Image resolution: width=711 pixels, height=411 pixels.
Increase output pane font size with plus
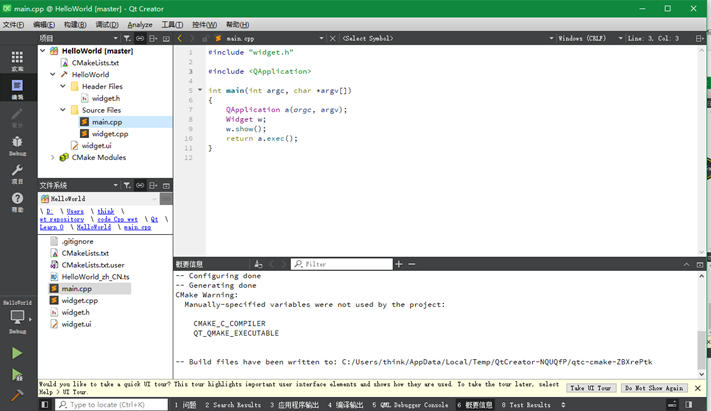(x=399, y=264)
